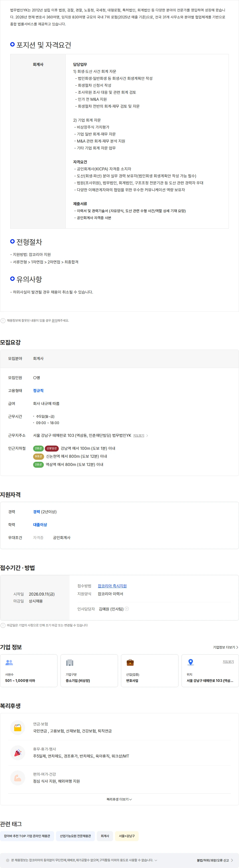Click the 전형절차 heading bullet

point(12,241)
